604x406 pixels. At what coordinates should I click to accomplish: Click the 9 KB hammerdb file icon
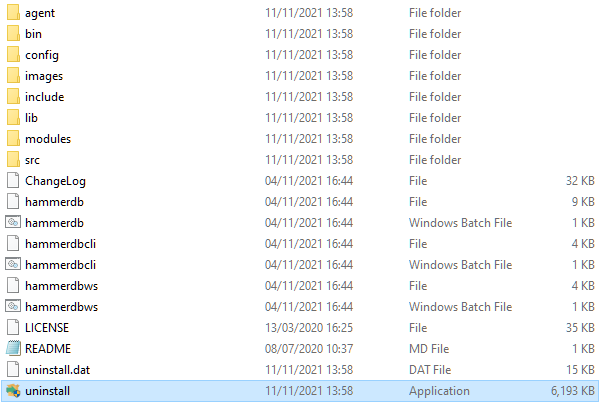[x=13, y=201]
